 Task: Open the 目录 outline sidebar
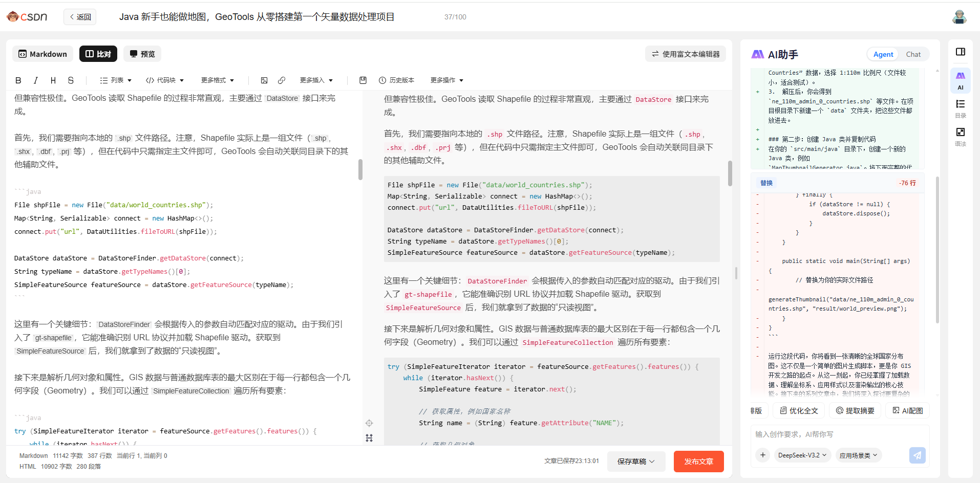[x=961, y=109]
